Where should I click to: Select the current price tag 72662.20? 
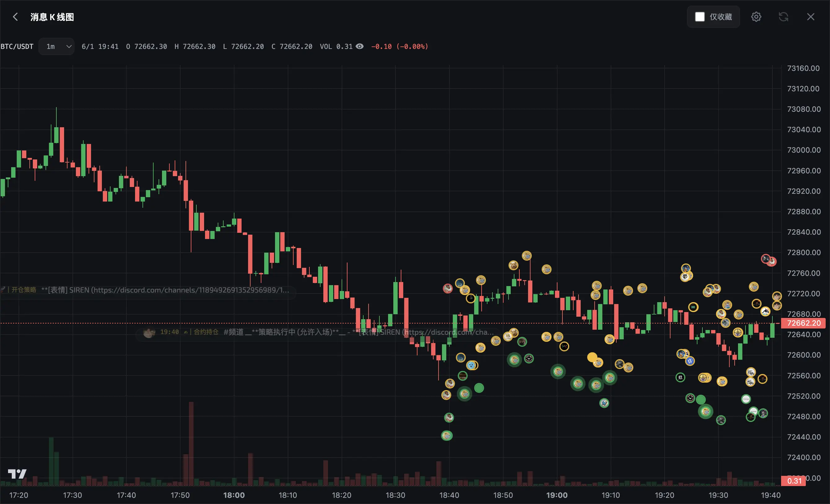point(803,323)
